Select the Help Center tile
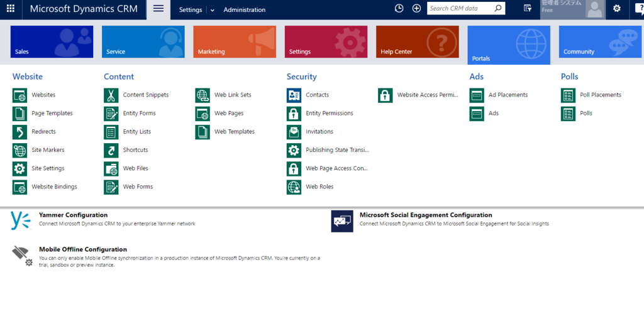Screen dimensions: 644x319 (x=418, y=42)
